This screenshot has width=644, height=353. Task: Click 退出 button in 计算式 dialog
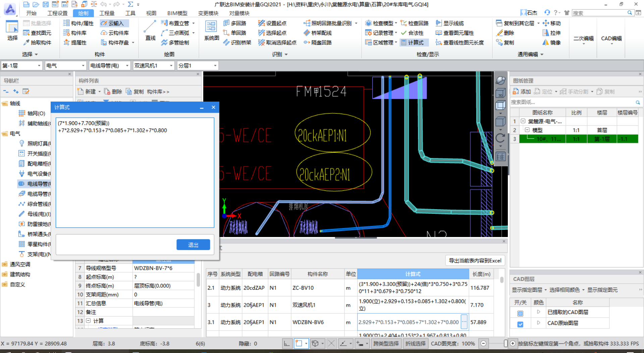pyautogui.click(x=193, y=245)
